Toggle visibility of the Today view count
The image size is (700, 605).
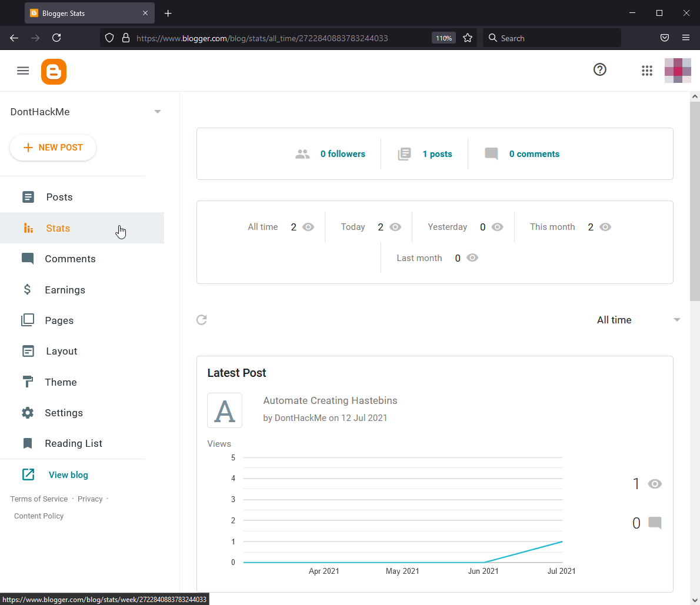pyautogui.click(x=395, y=227)
